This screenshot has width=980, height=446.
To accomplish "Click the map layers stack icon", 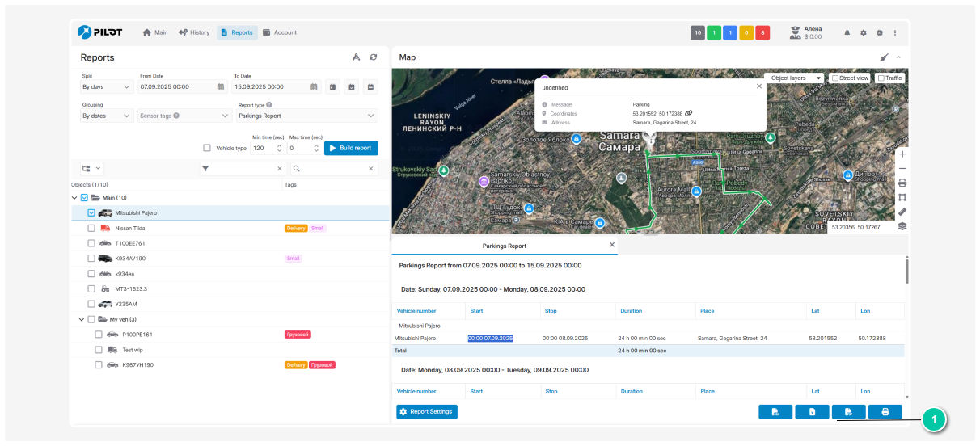I will coord(902,226).
